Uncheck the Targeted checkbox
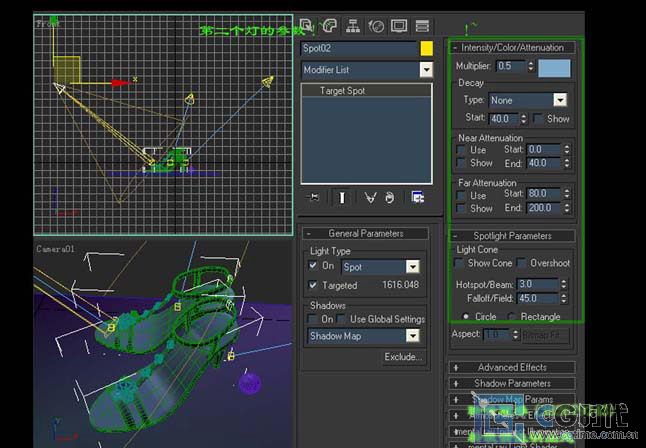The width and height of the screenshot is (646, 448). pos(313,285)
